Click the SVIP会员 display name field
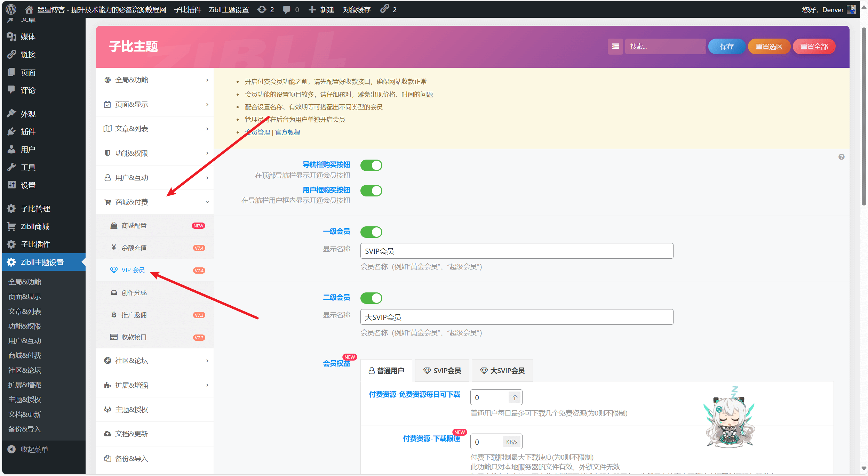The width and height of the screenshot is (868, 476). click(x=517, y=251)
